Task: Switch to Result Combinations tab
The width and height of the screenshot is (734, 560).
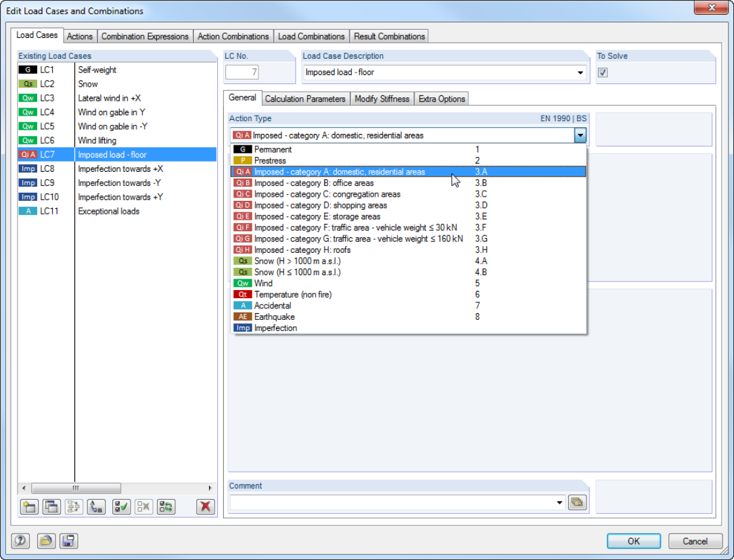Action: (x=390, y=37)
